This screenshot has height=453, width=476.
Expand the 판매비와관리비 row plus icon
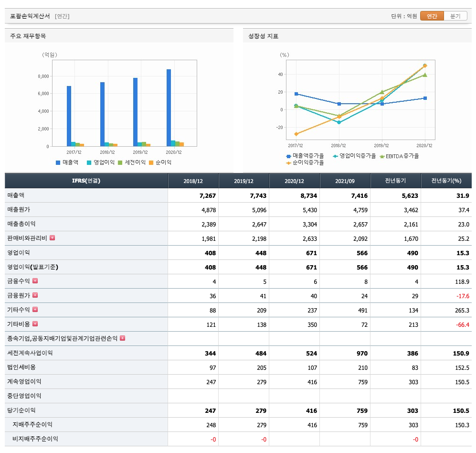pos(52,237)
